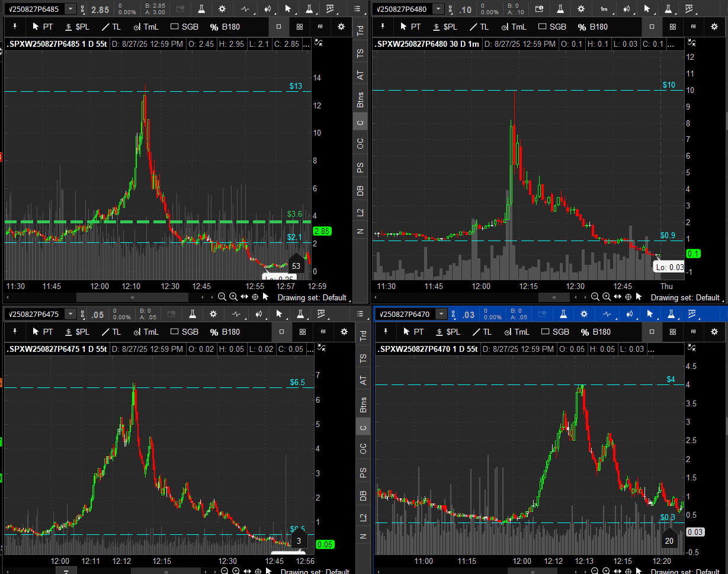
Task: Toggle pin on P6480 drawing toolbar
Action: point(383,27)
